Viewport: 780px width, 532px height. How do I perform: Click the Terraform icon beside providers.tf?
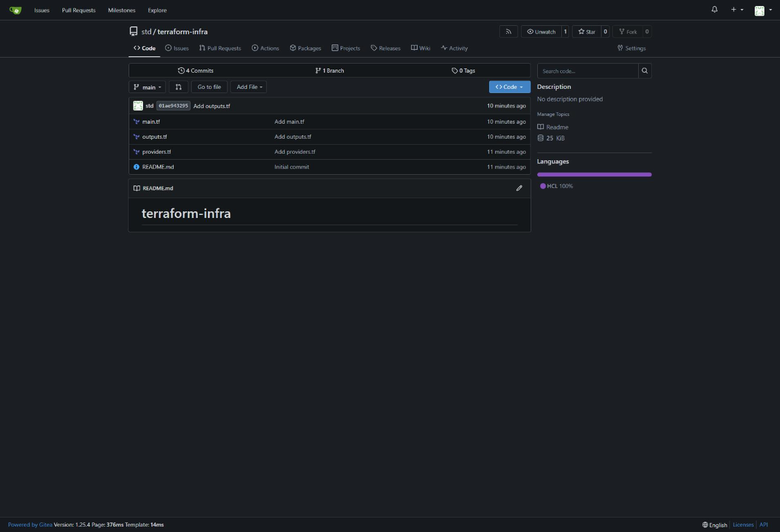coord(136,152)
